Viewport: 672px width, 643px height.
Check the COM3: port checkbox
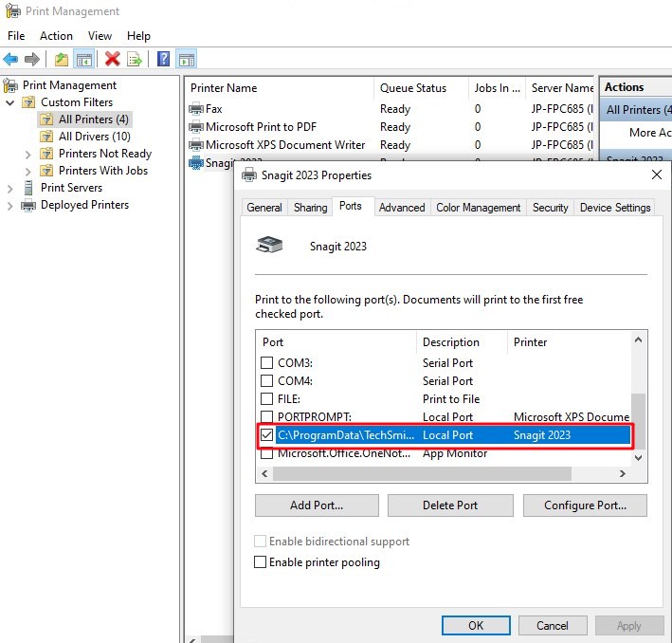[266, 363]
